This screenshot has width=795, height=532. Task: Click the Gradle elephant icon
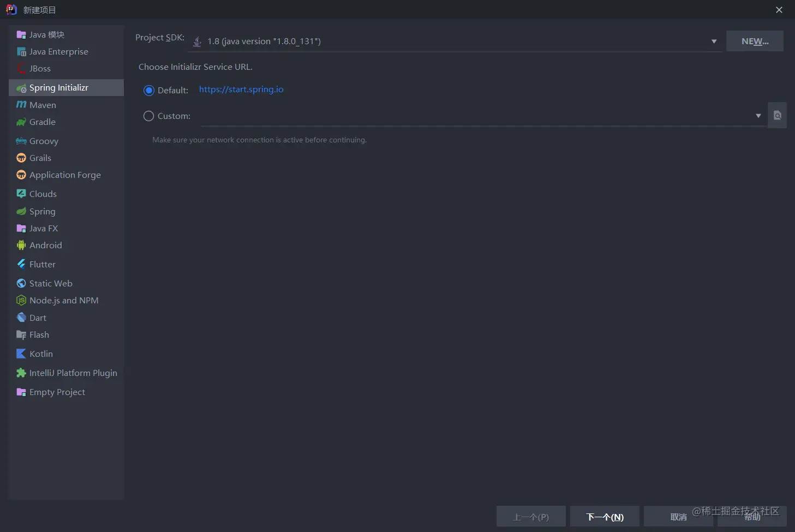(x=21, y=122)
